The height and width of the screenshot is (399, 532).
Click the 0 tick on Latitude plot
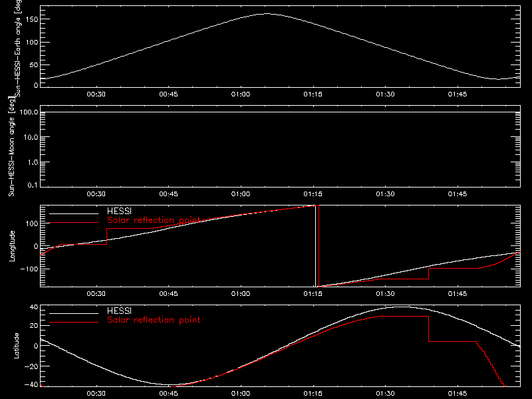[x=36, y=346]
